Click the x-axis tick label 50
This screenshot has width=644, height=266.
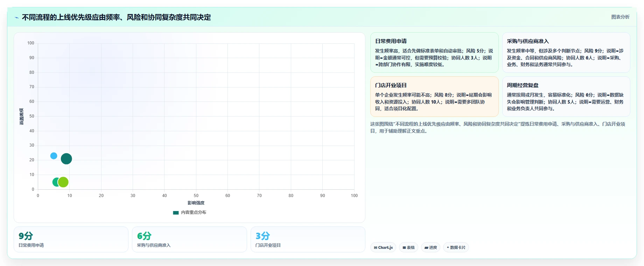click(x=196, y=196)
